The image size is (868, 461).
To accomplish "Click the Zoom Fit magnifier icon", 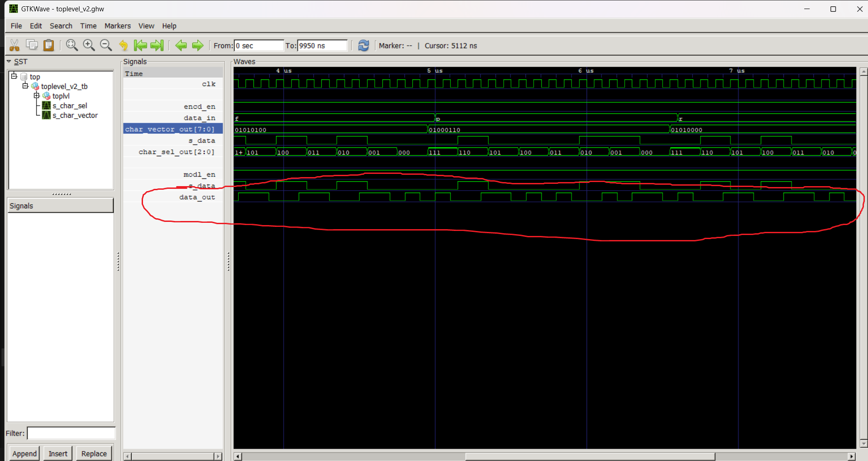I will pos(72,45).
